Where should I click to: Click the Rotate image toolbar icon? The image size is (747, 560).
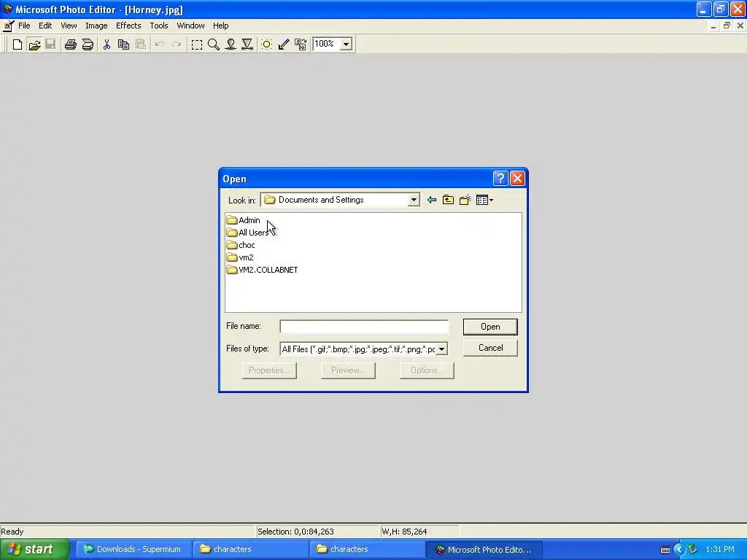click(x=301, y=44)
